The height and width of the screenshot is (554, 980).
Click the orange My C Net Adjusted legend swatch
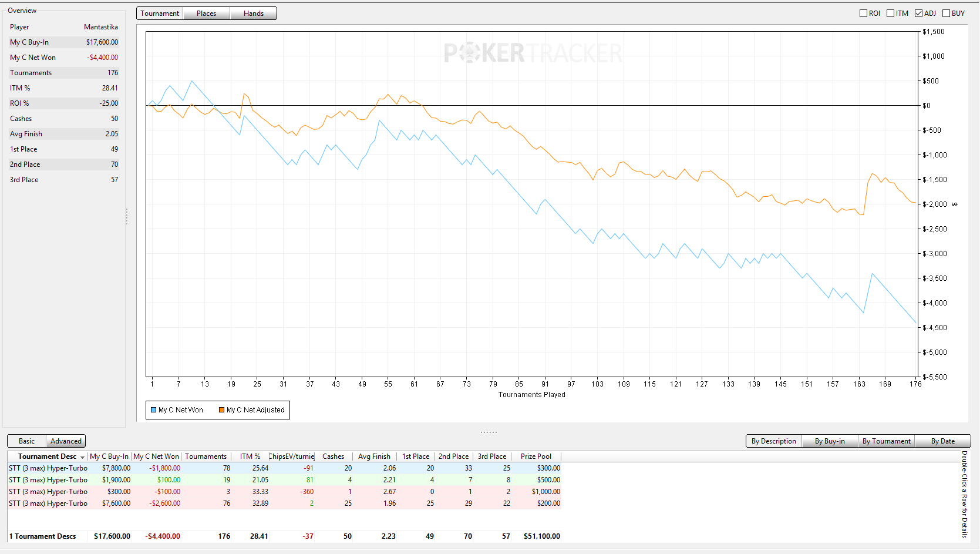[x=222, y=410]
